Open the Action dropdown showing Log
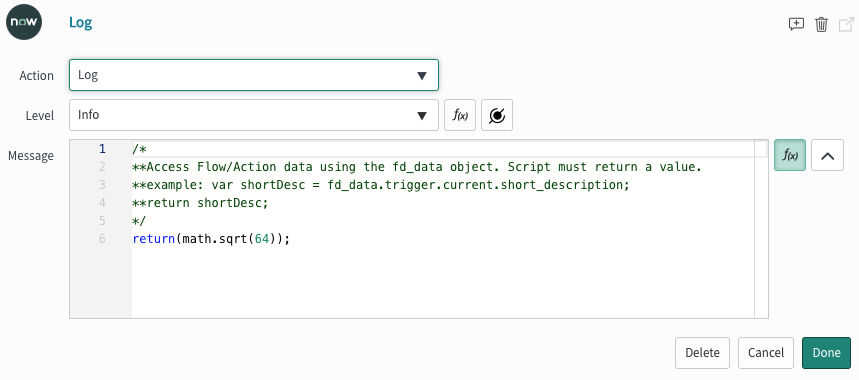The image size is (859, 380). [254, 75]
